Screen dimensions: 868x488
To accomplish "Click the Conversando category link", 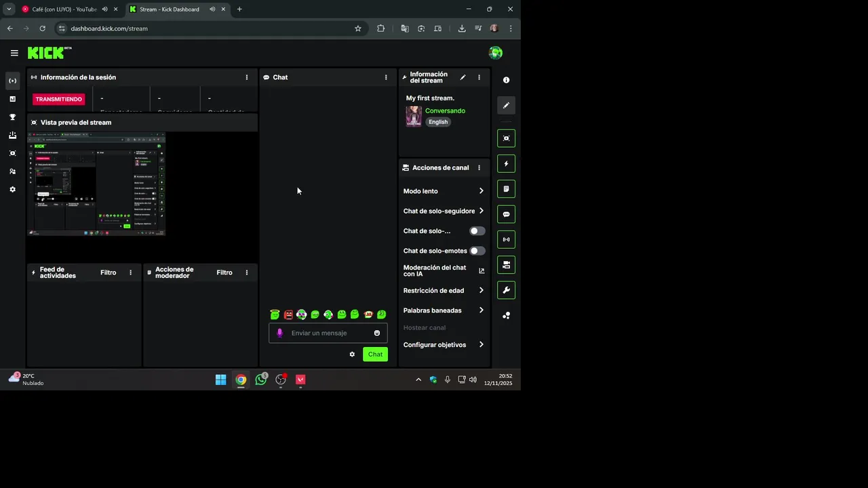I will tap(445, 110).
